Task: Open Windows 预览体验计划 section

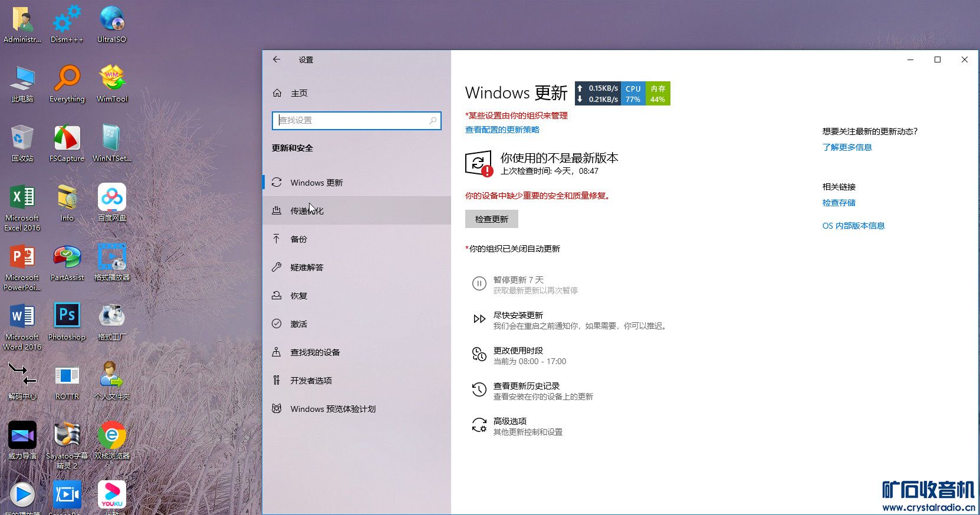Action: tap(357, 409)
